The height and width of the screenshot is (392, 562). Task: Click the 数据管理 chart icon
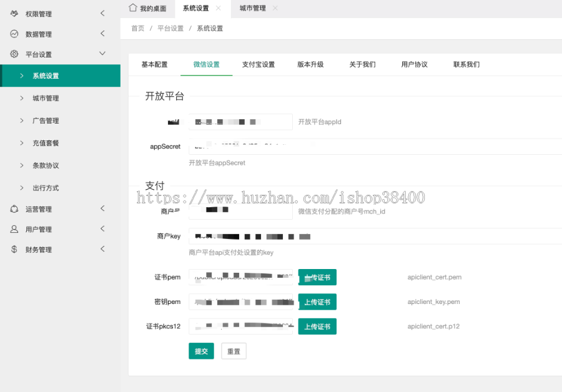(x=14, y=34)
